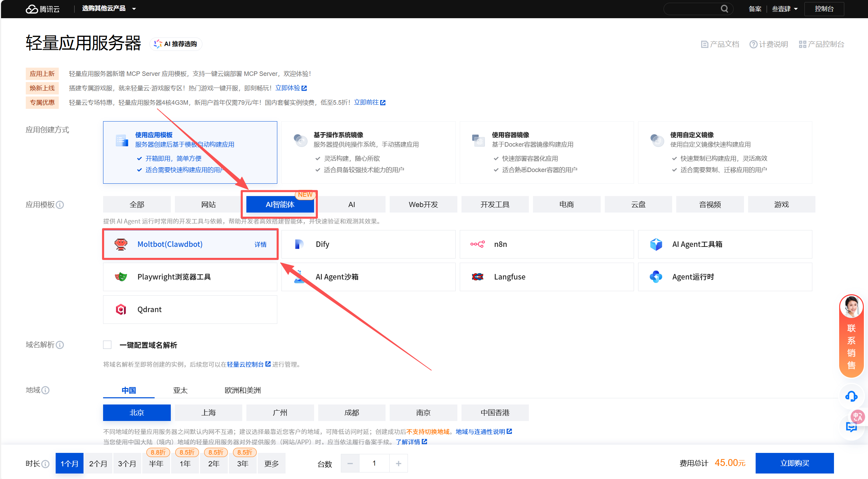Viewport: 868px width, 479px height.
Task: Increase instance count with plus button
Action: pos(398,464)
